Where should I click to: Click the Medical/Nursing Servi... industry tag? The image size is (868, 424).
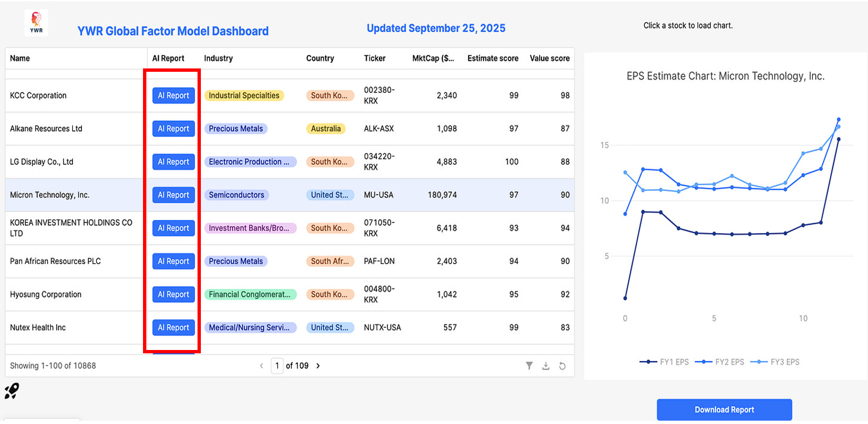pos(250,327)
